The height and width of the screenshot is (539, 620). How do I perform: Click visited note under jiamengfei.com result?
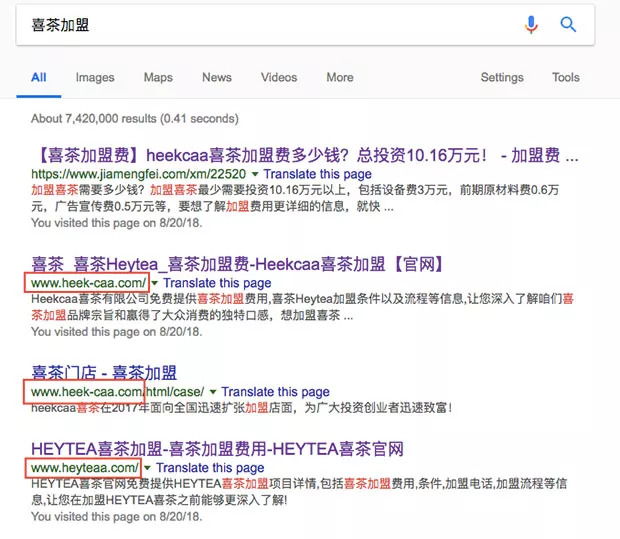coord(117,223)
